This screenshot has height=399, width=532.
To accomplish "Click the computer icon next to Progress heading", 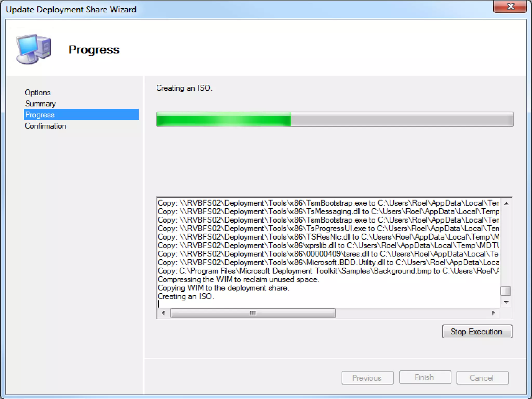I will tap(34, 49).
